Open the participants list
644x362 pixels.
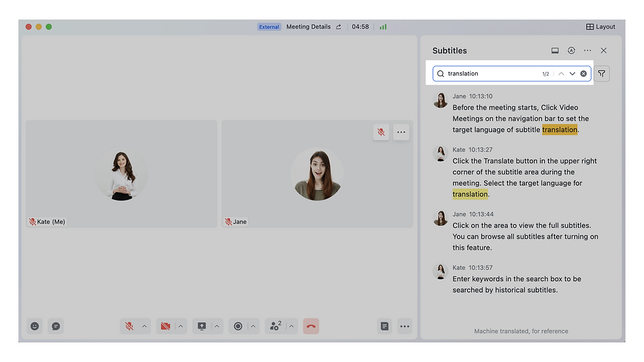(x=275, y=327)
